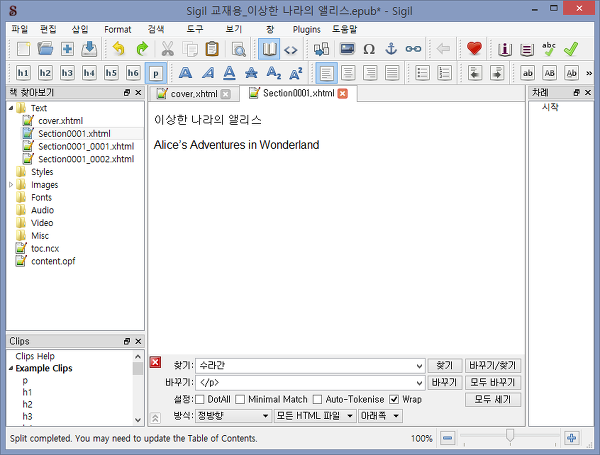600x455 pixels.
Task: Cut selection with scissors icon
Action: pyautogui.click(x=168, y=49)
